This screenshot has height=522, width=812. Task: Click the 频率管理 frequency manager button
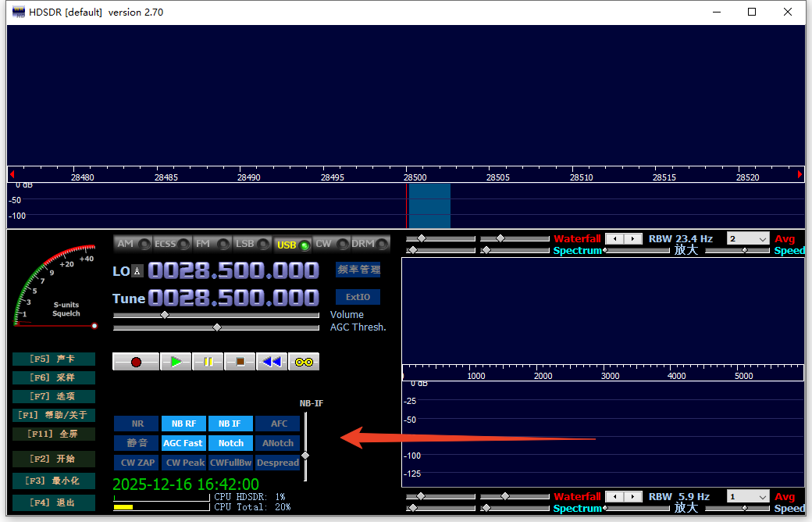(358, 270)
